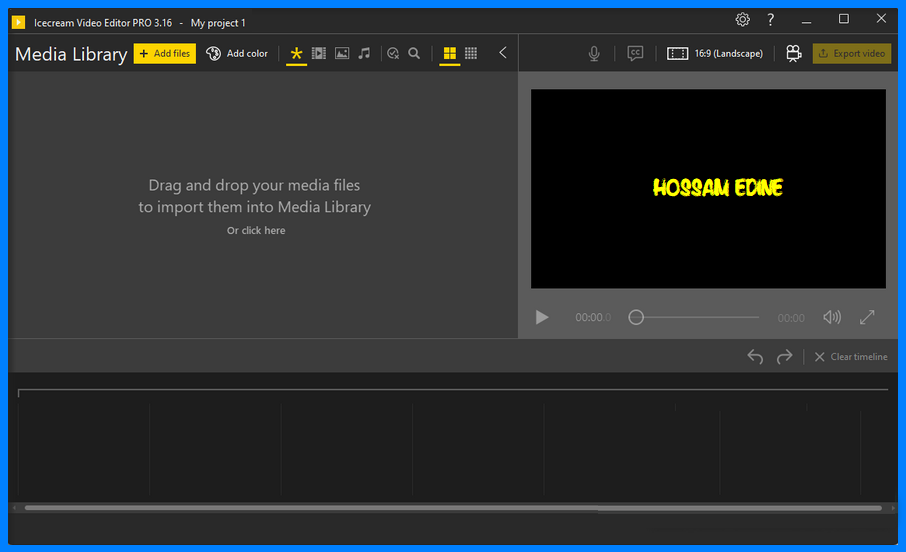Click the camera capture icon

tap(794, 54)
